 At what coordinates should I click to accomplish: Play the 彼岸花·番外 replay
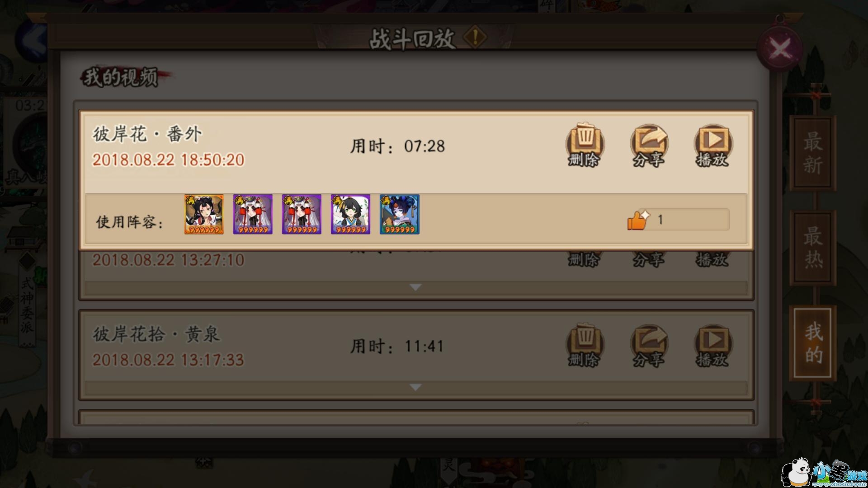coord(713,145)
